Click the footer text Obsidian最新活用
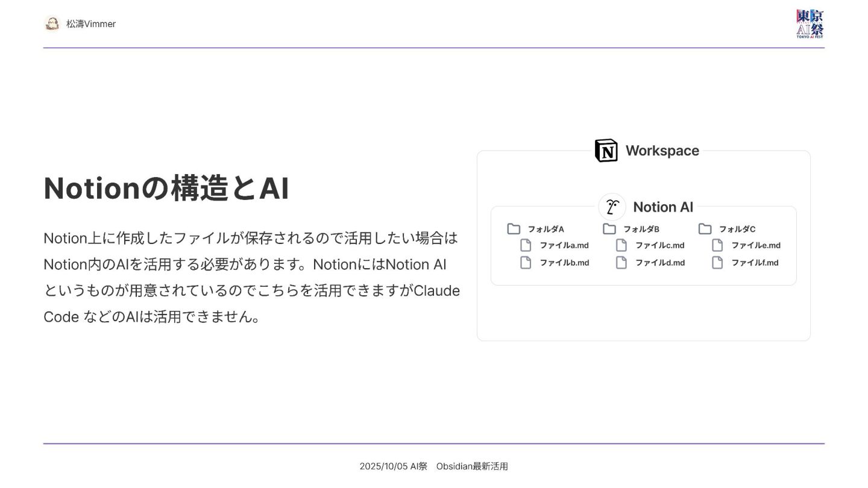The image size is (868, 488). coord(472,466)
